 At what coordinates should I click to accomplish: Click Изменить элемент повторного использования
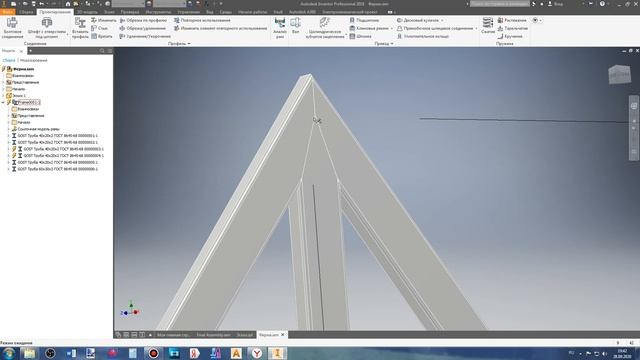[x=220, y=28]
